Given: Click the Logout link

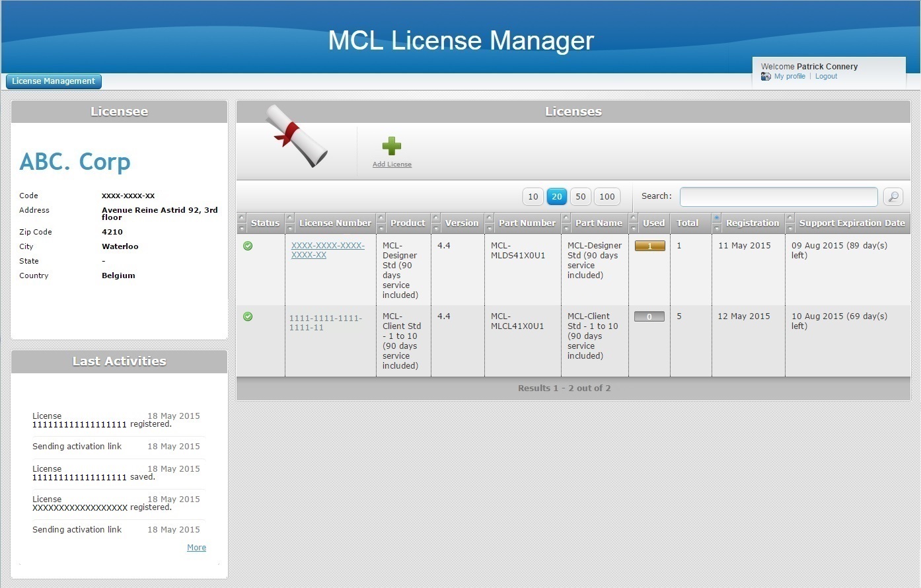Looking at the screenshot, I should (826, 77).
